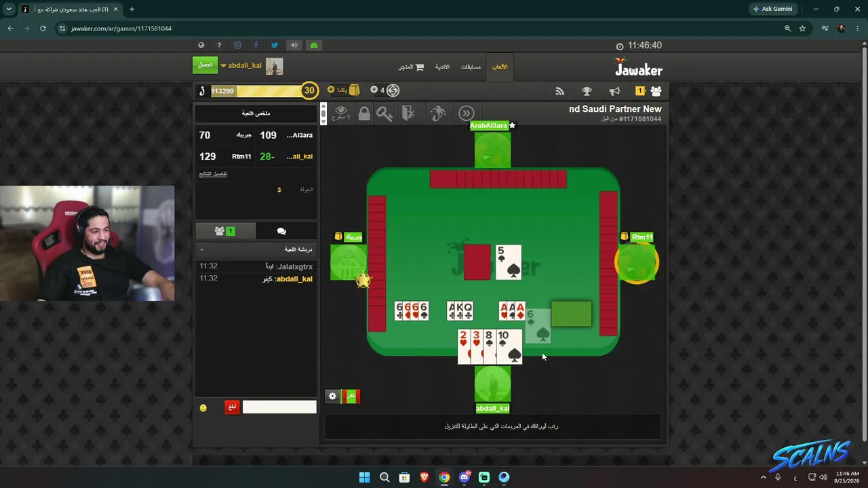Open the Windows Start menu
The image size is (868, 488).
click(364, 477)
